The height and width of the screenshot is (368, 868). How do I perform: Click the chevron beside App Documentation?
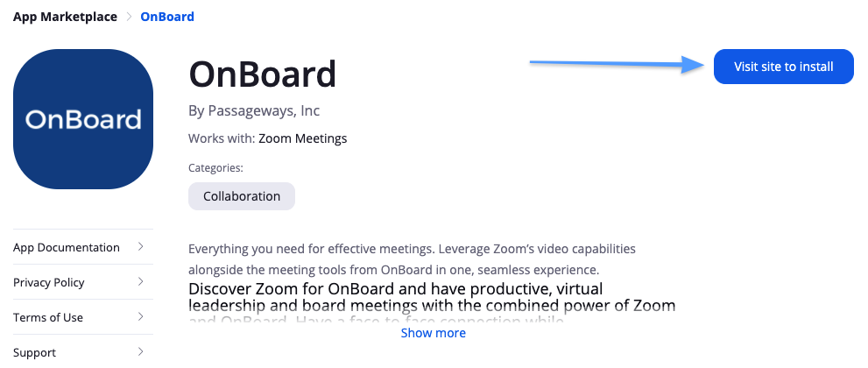(141, 247)
